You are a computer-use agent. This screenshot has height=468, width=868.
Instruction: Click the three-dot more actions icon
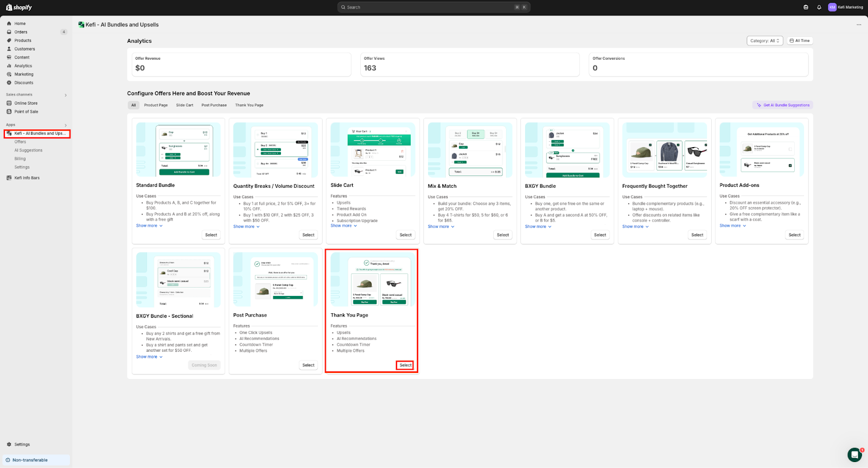859,24
